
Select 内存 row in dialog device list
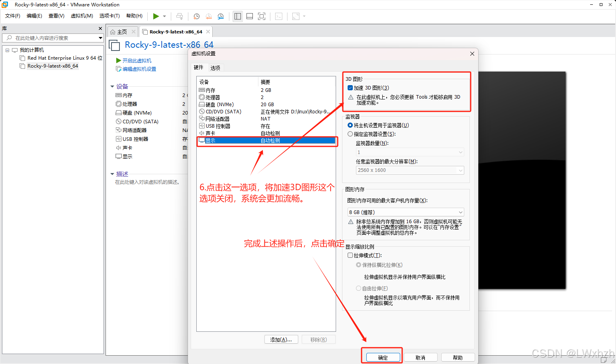[x=266, y=90]
